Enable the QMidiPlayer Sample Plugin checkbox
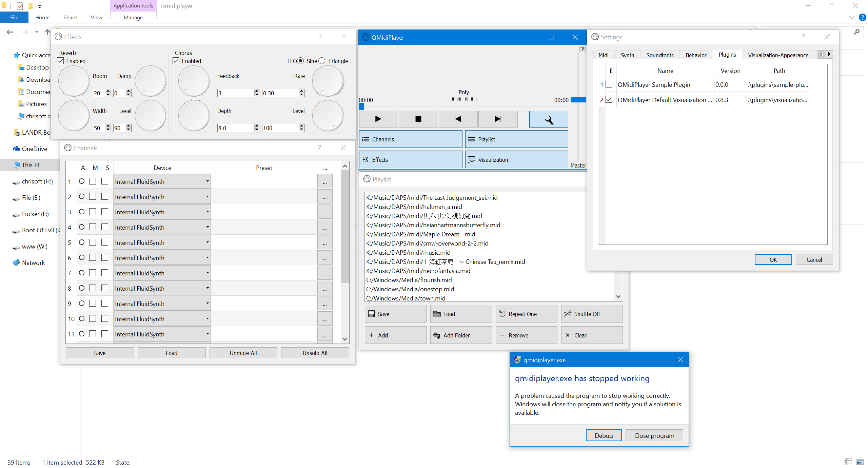 (x=609, y=84)
